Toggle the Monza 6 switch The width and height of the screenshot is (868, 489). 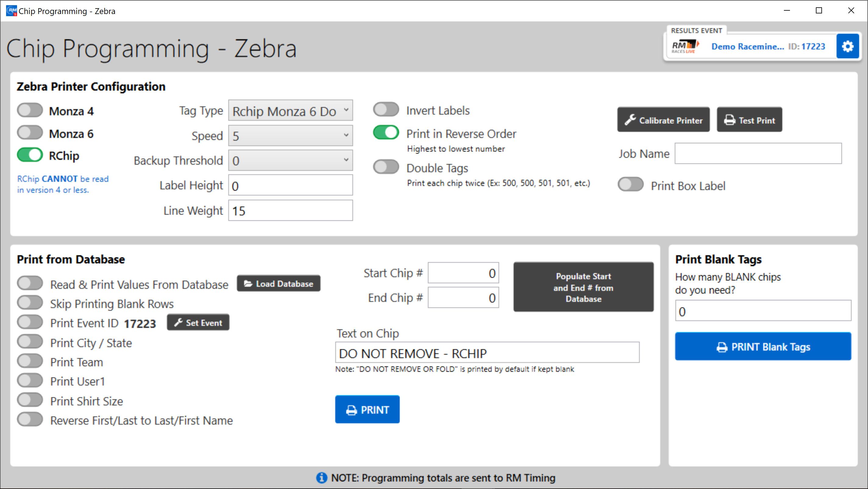[x=30, y=133]
